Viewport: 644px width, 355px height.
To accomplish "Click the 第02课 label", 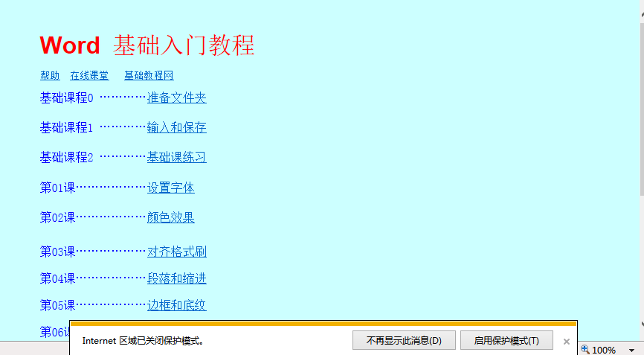I will pyautogui.click(x=57, y=217).
